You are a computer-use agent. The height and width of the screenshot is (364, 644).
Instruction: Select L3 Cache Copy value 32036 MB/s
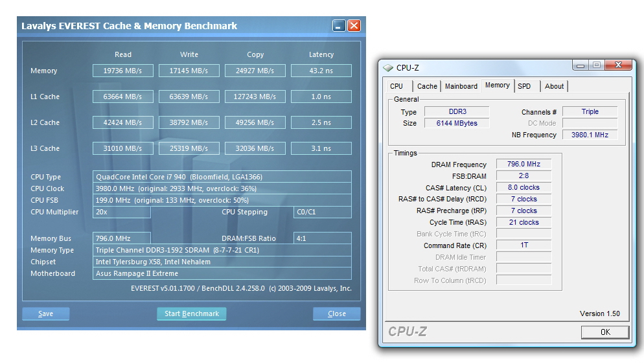pyautogui.click(x=255, y=148)
